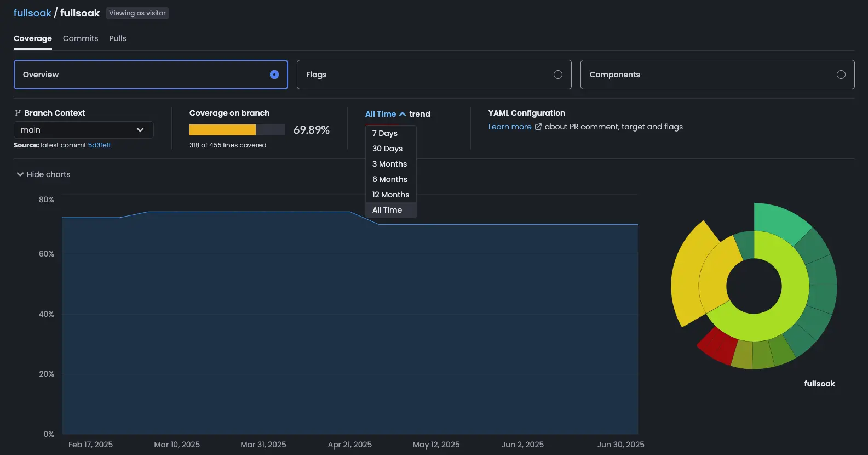Select the Flags radio option
868x455 pixels.
[x=557, y=75]
